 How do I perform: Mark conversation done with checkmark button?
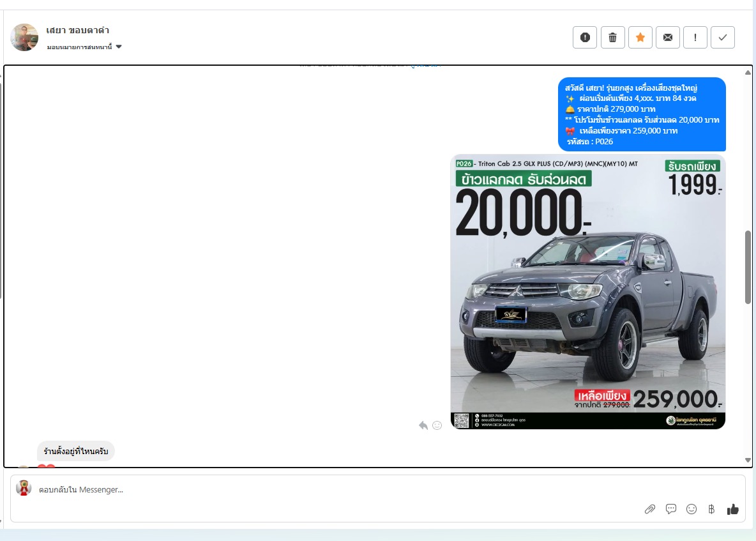[723, 38]
